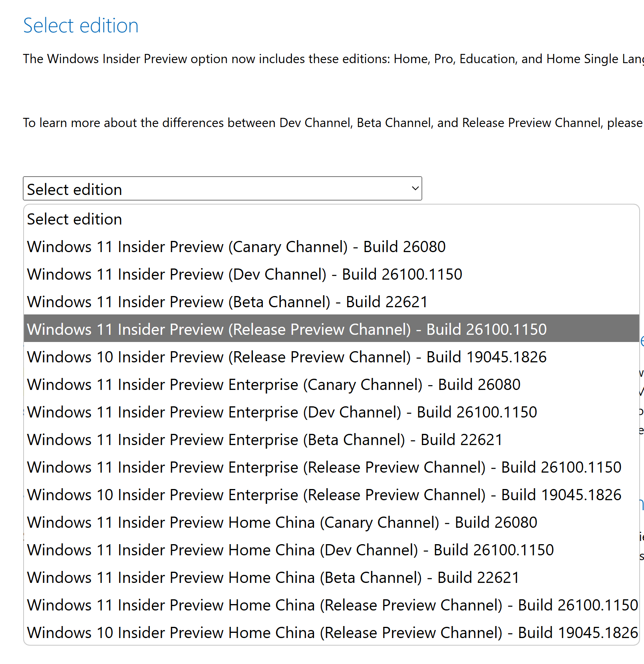Choose Windows 11 Home China Dev option

pos(331,550)
